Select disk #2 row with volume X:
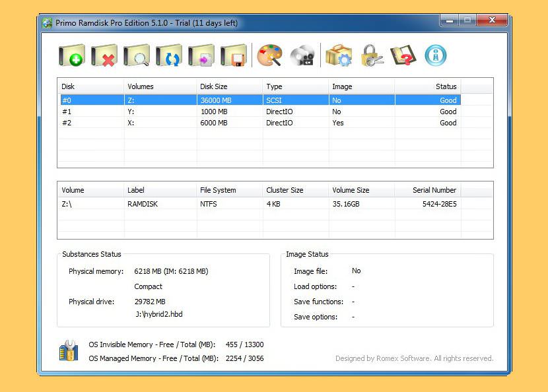Image resolution: width=548 pixels, height=392 pixels. (259, 123)
